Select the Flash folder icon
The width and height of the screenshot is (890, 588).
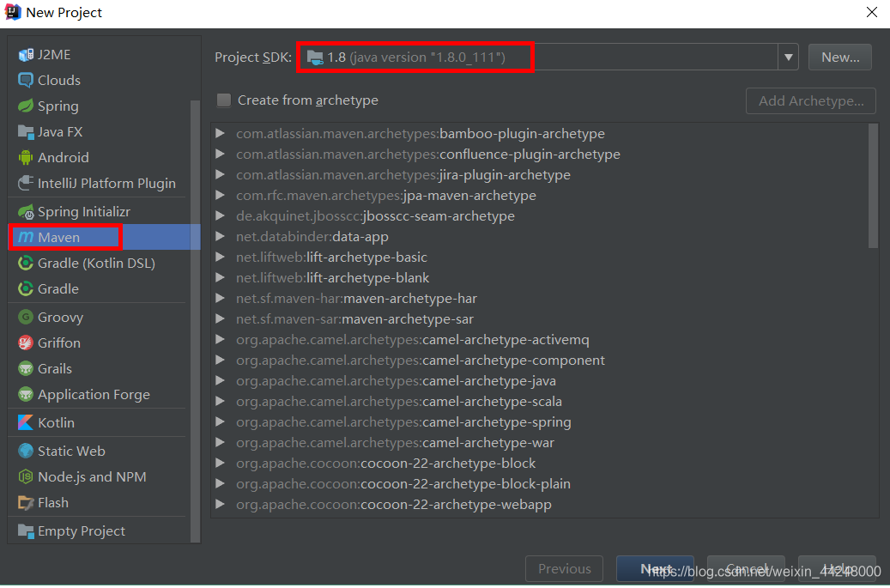tap(26, 503)
